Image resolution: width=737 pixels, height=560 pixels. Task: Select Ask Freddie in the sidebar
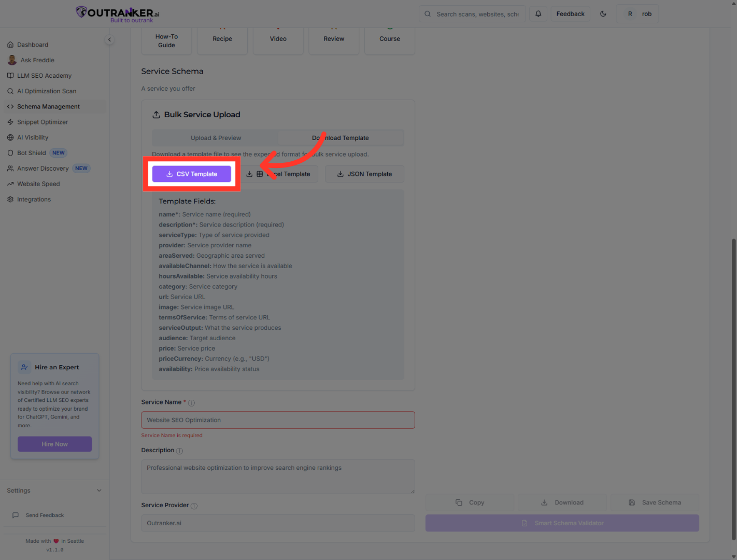click(37, 60)
